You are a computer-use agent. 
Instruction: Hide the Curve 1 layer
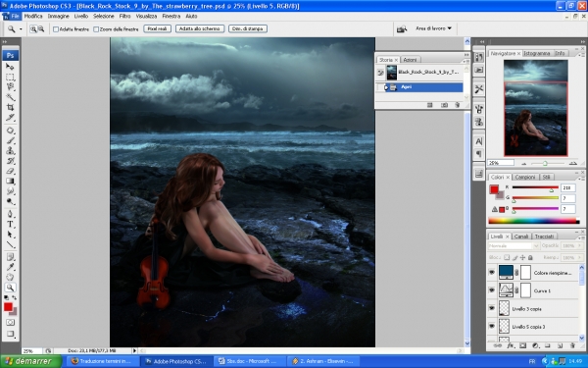click(x=492, y=290)
